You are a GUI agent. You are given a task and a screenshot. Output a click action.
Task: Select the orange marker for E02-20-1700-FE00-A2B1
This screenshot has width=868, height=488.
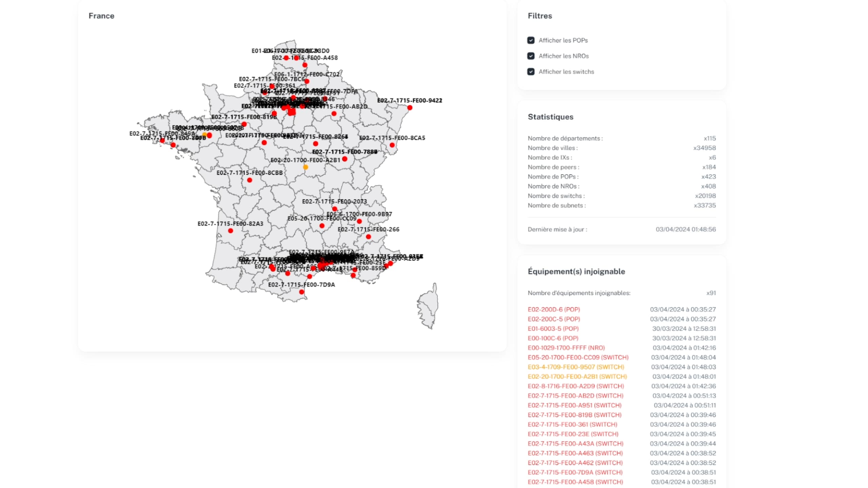coord(305,167)
